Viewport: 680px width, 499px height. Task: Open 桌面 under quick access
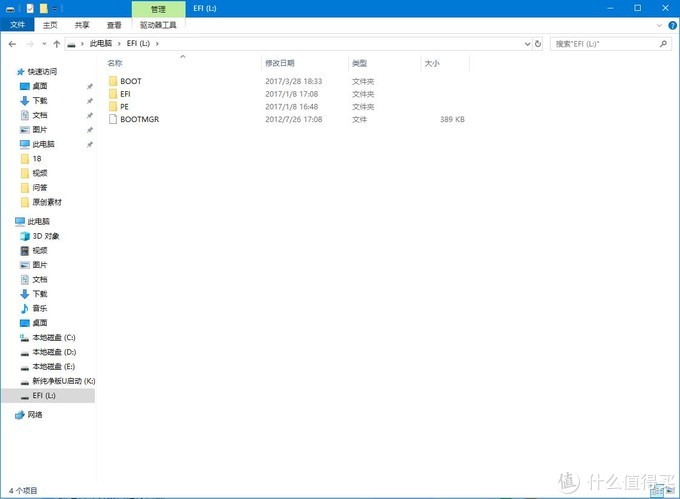point(40,86)
